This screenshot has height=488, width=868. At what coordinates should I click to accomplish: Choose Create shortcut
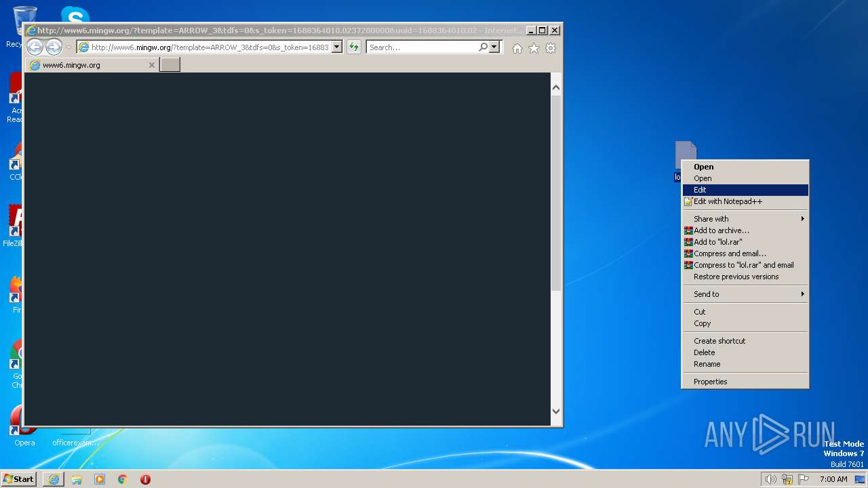[745, 341]
